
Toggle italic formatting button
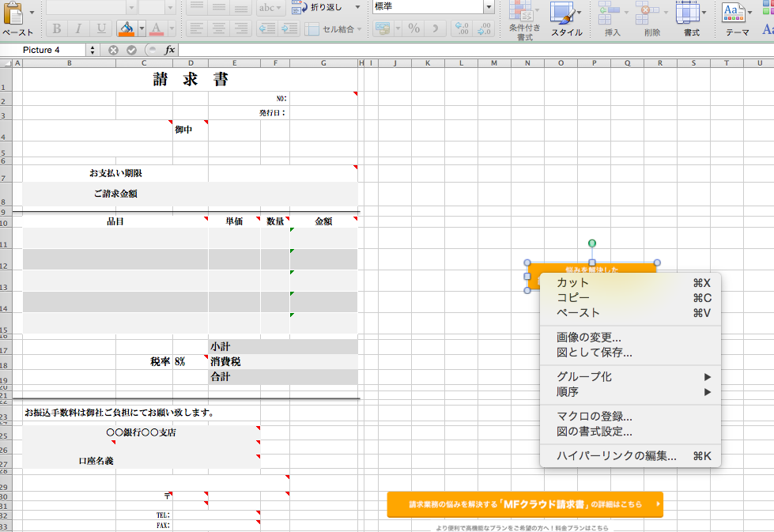[x=79, y=29]
